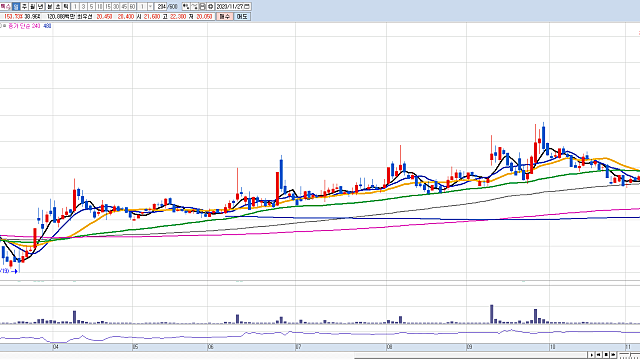Open the calendar picker beside the date
640x360 pixels.
point(247,7)
